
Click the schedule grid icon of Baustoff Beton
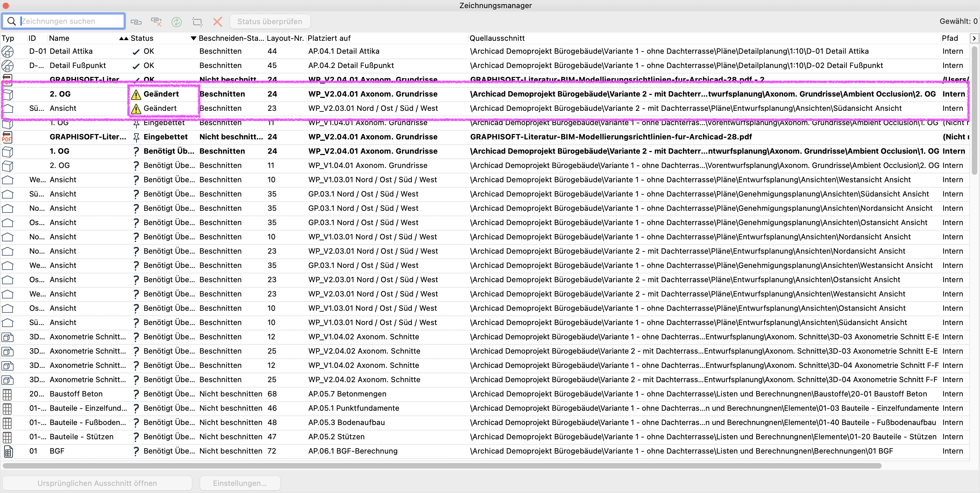(7, 394)
